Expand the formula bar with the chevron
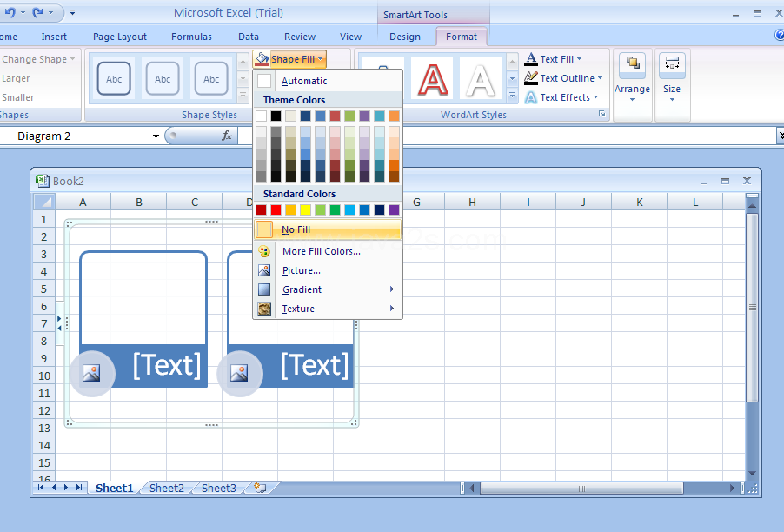The image size is (784, 532). pyautogui.click(x=781, y=136)
